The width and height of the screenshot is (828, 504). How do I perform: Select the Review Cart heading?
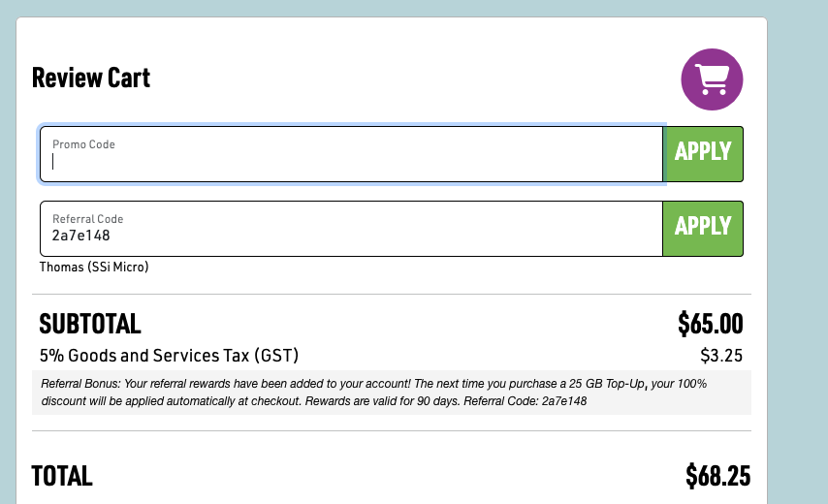(91, 79)
